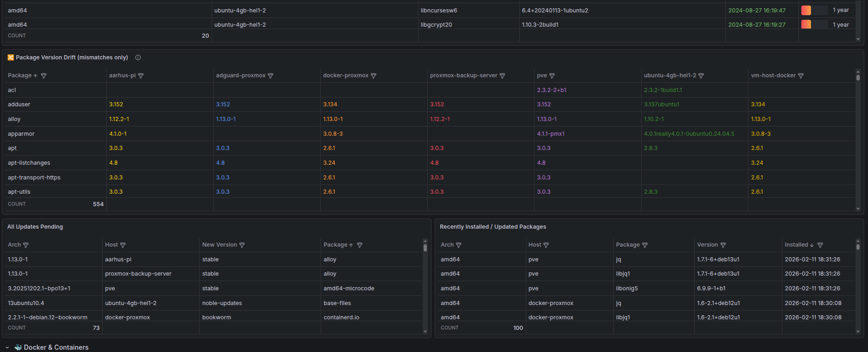Open filter for the proxmox-backup-server column
This screenshot has width=868, height=352.
(x=502, y=76)
